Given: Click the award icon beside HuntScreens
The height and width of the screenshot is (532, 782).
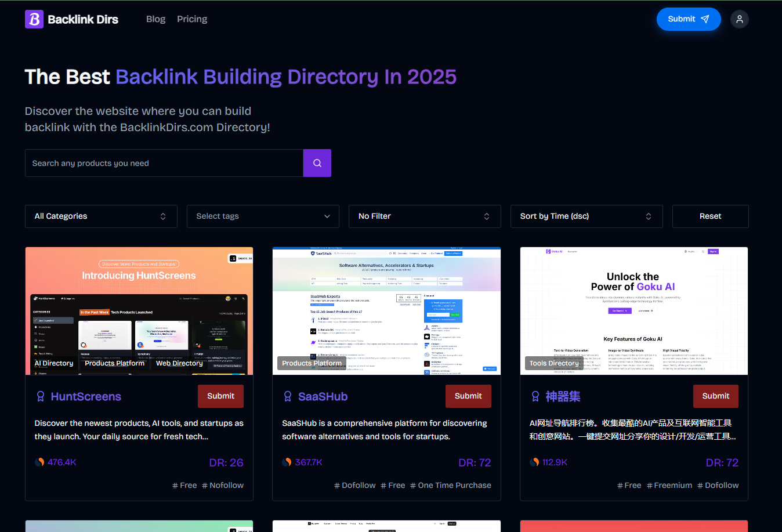Looking at the screenshot, I should 41,396.
